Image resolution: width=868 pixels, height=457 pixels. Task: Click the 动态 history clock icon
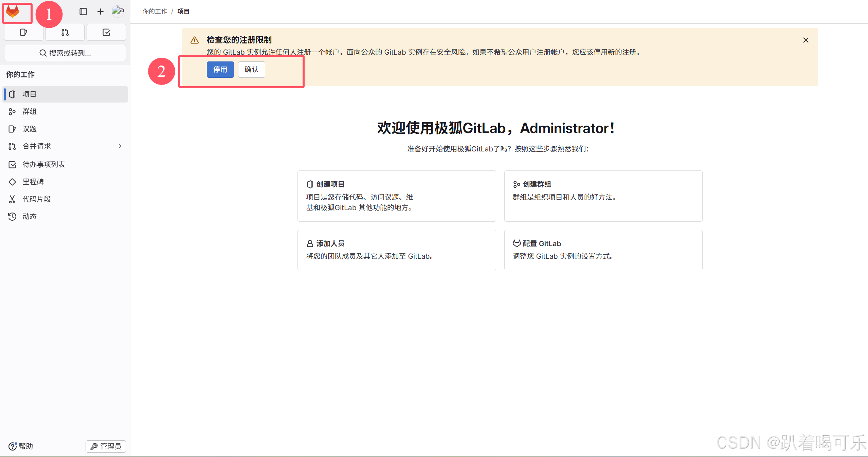click(x=12, y=216)
